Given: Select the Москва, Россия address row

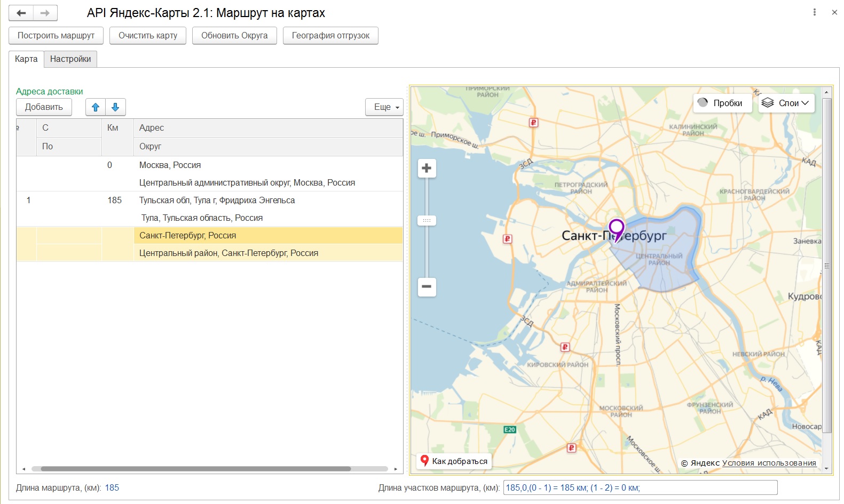Looking at the screenshot, I should coord(268,165).
